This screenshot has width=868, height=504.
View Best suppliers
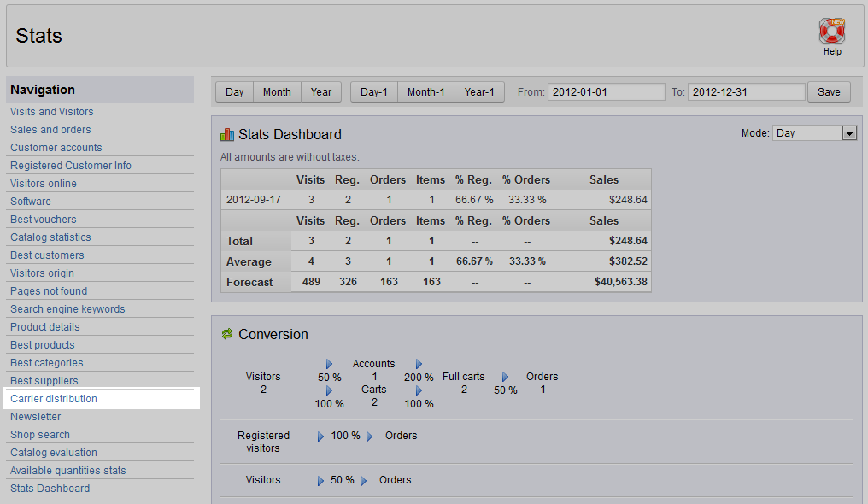tap(44, 381)
